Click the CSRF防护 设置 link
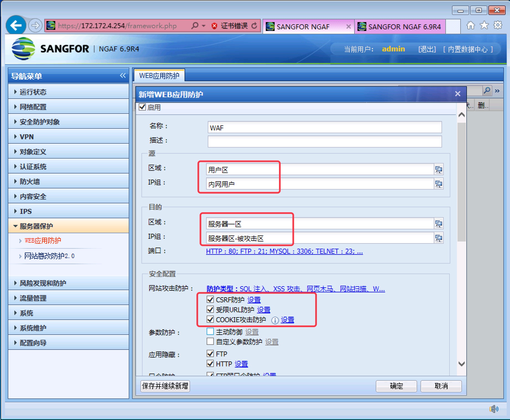The height and width of the screenshot is (420, 510). click(254, 300)
